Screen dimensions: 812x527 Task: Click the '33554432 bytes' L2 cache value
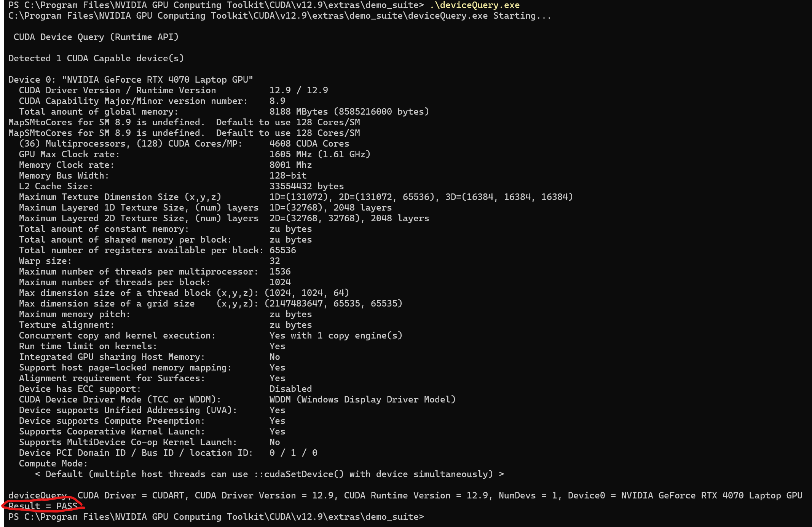[x=306, y=187]
